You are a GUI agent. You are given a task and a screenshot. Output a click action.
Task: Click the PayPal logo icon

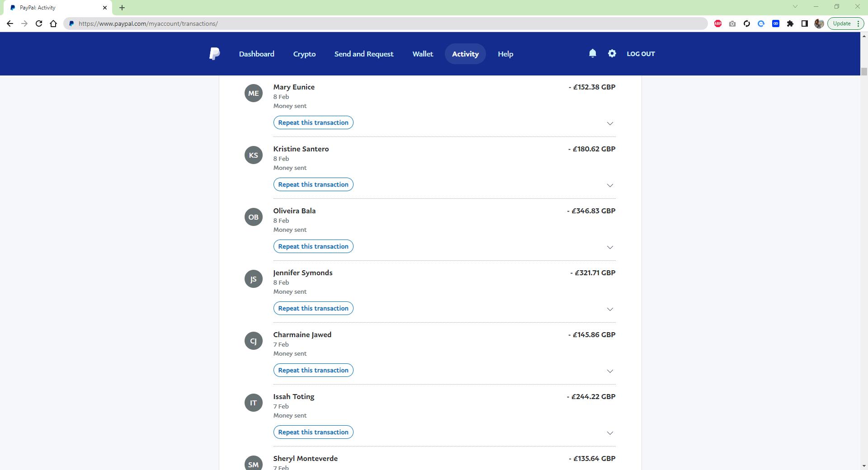click(x=214, y=54)
